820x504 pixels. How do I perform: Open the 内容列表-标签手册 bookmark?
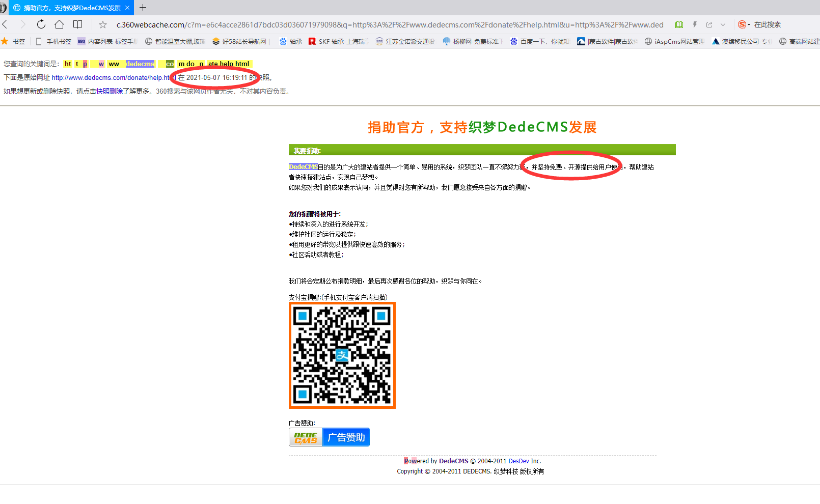[107, 41]
